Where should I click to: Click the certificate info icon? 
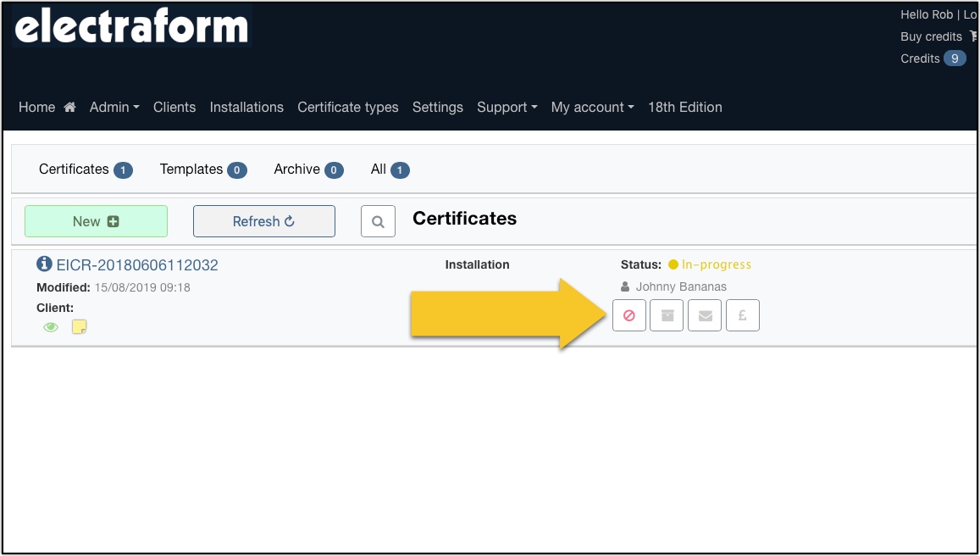44,264
